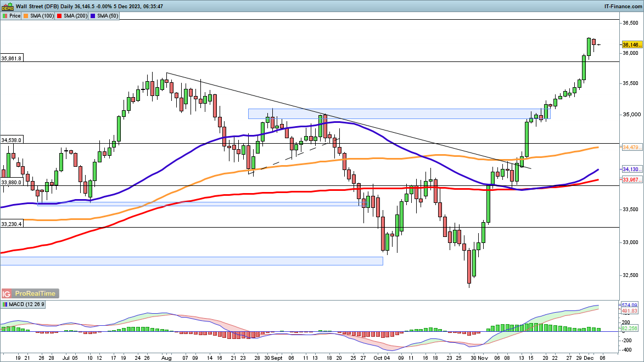The height and width of the screenshot is (362, 644).
Task: Select the dashed trendline near September
Action: pyautogui.click(x=294, y=157)
